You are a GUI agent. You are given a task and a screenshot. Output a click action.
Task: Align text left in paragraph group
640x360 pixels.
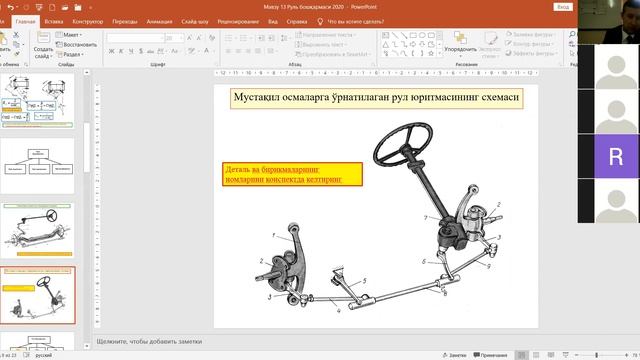pyautogui.click(x=229, y=51)
